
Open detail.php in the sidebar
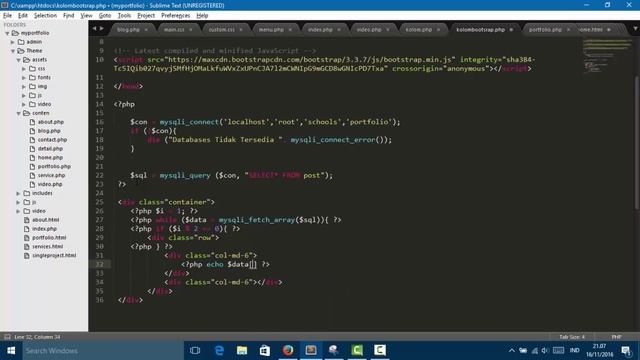coord(50,149)
